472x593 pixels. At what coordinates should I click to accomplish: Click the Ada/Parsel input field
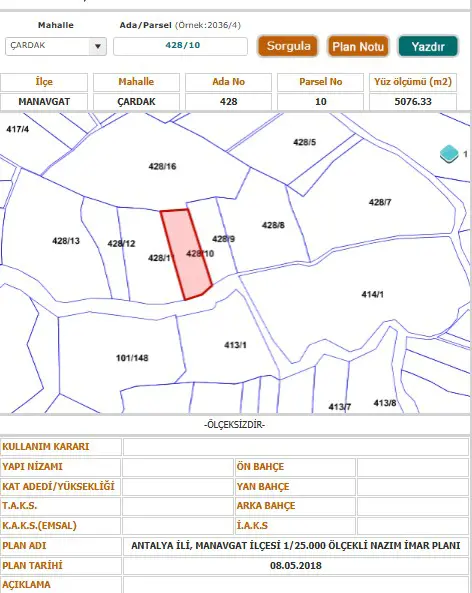180,46
